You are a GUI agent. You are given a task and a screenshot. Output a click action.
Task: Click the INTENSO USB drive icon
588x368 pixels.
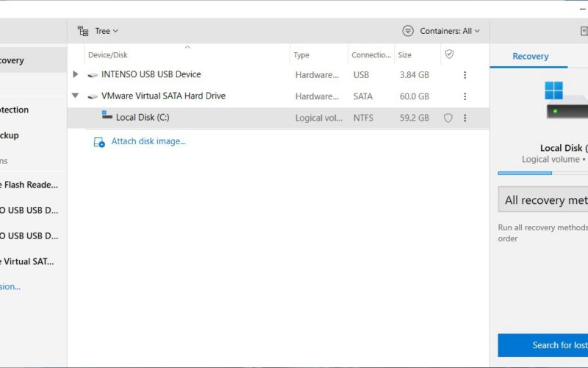tap(93, 75)
